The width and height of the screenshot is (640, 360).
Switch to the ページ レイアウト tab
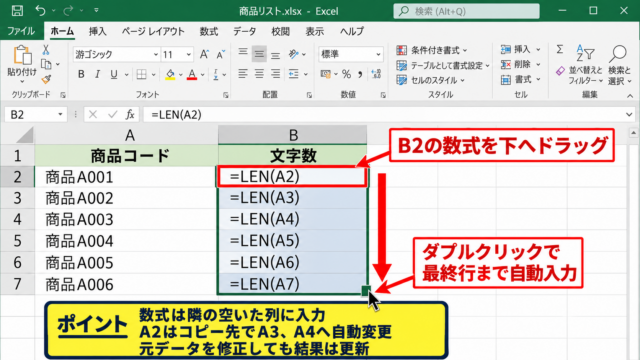coord(153,31)
